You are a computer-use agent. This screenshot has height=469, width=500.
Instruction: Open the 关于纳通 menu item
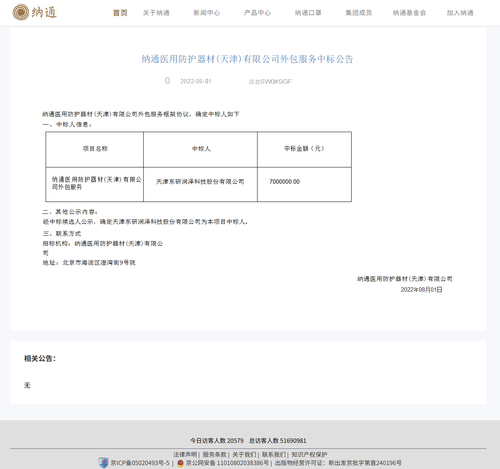click(156, 13)
